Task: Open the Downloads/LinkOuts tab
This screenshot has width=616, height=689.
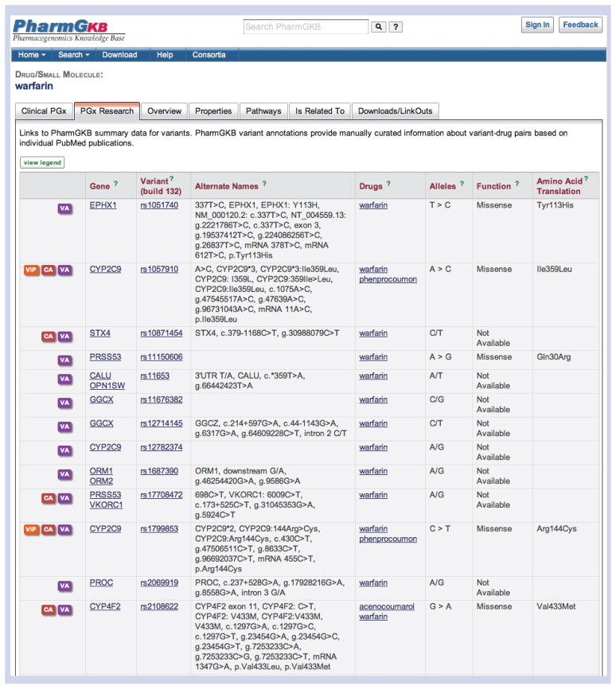Action: point(396,111)
